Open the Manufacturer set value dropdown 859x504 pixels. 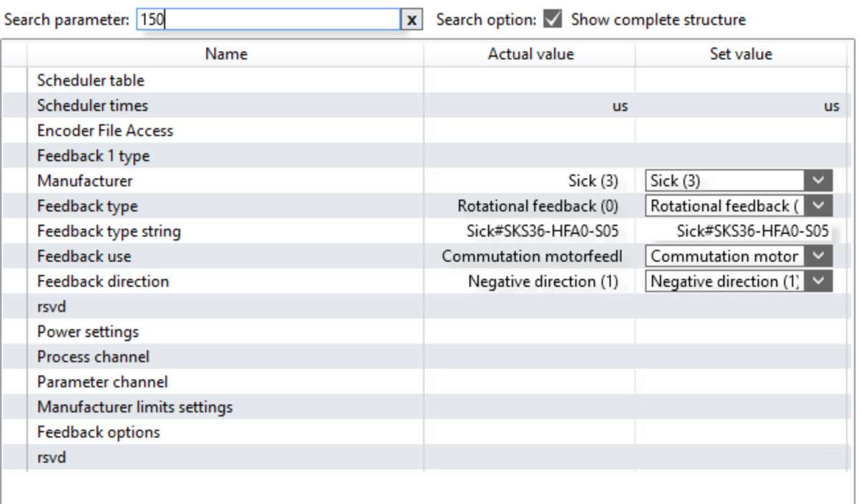(820, 181)
